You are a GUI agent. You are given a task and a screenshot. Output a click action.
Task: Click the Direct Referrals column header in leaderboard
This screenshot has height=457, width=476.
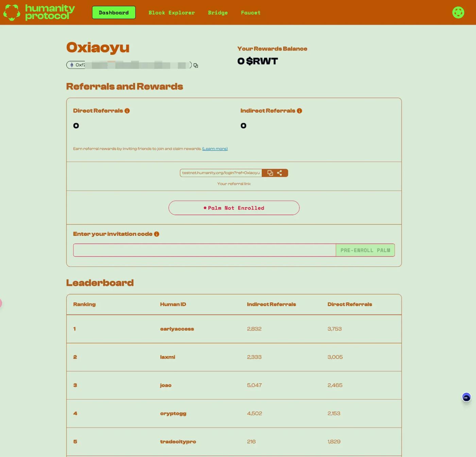pos(350,304)
